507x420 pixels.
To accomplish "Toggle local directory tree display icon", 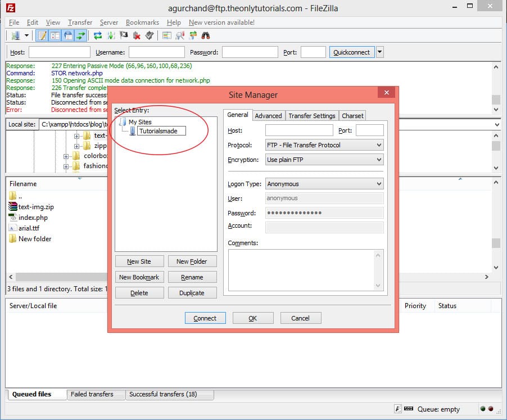I will 55,35.
